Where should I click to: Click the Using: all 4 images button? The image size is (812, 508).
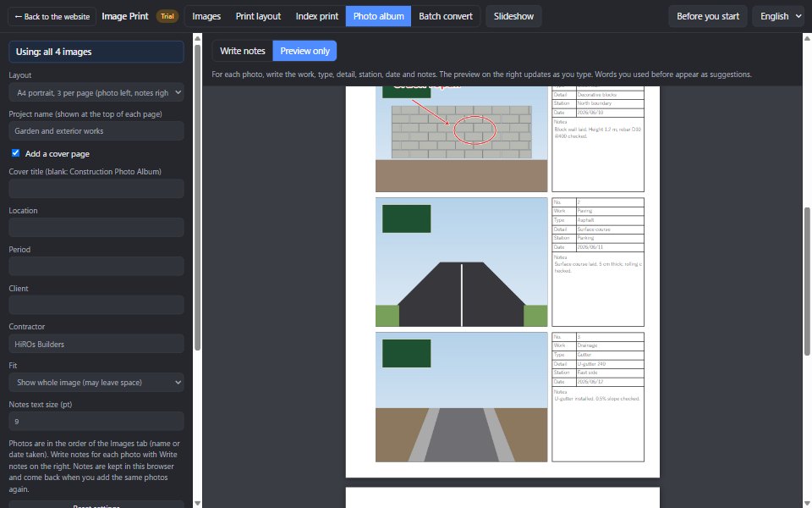coord(96,52)
